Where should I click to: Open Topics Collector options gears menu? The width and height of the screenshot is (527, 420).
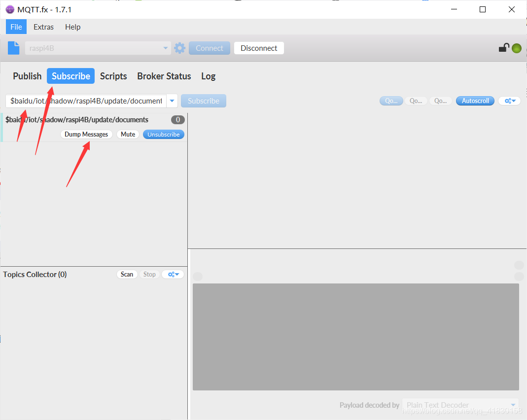coord(173,275)
